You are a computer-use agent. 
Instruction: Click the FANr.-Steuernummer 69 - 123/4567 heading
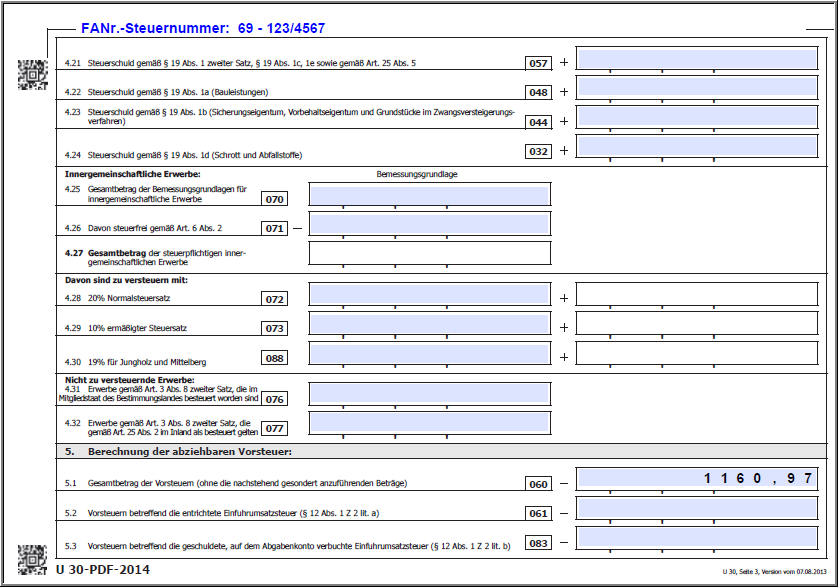(203, 28)
